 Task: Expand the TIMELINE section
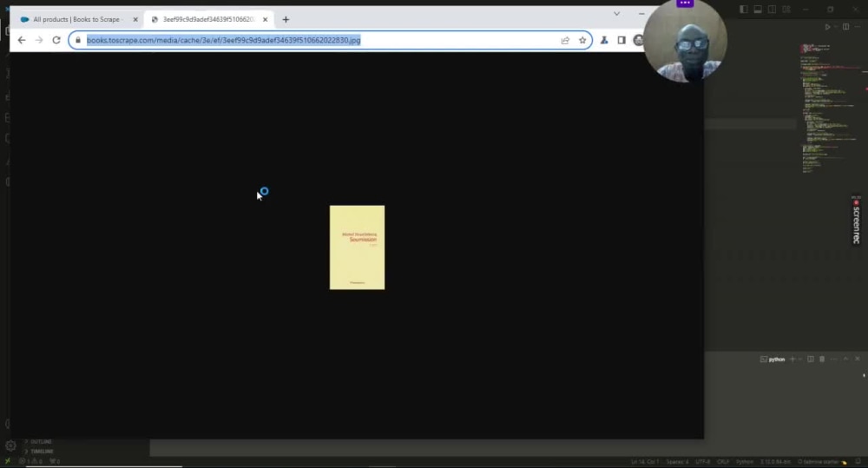click(40, 451)
